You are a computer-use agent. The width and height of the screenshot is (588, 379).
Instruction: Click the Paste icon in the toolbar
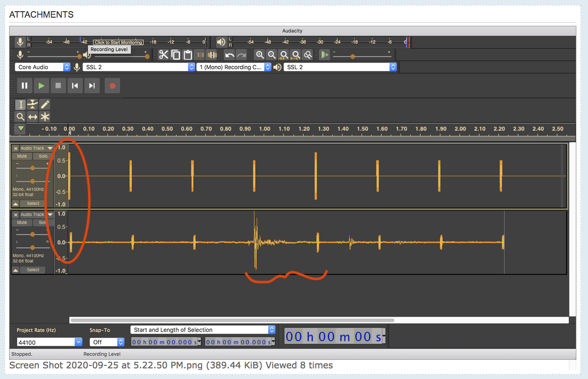pos(187,54)
